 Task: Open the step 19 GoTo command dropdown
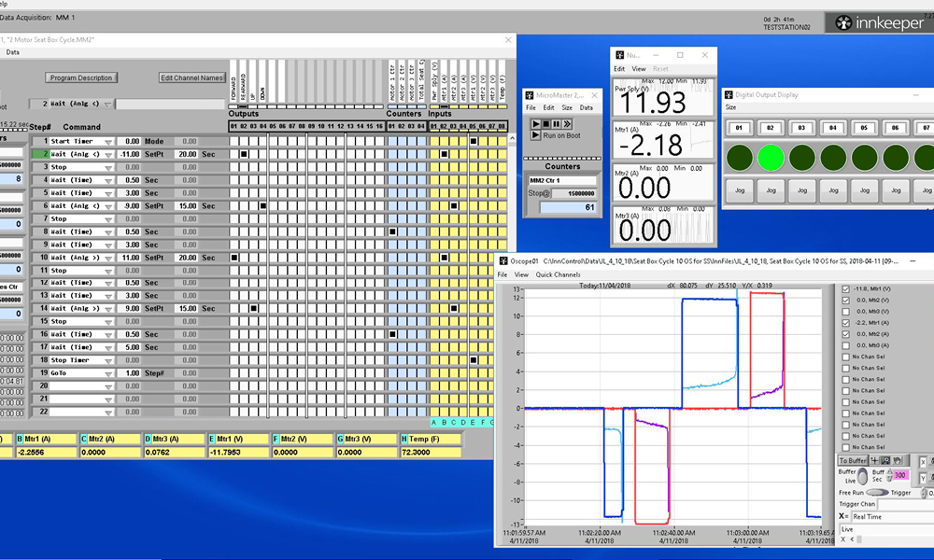click(x=108, y=373)
